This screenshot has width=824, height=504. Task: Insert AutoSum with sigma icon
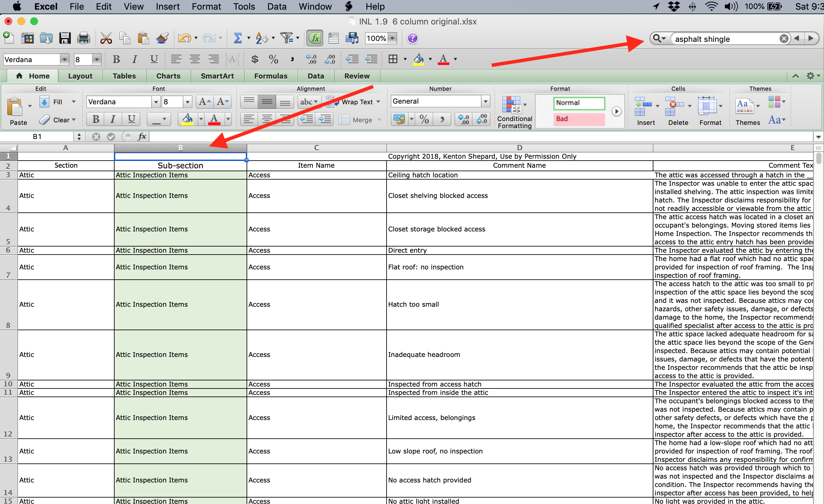(238, 38)
